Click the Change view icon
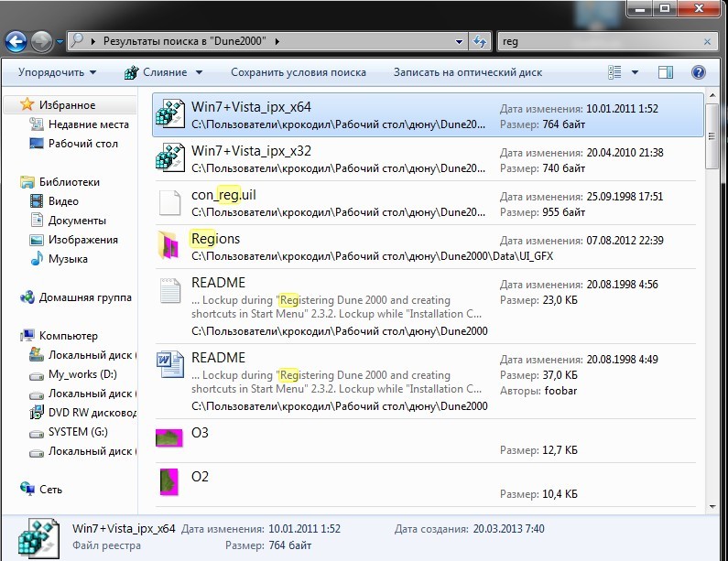Screen dimensions: 728x561 point(614,72)
